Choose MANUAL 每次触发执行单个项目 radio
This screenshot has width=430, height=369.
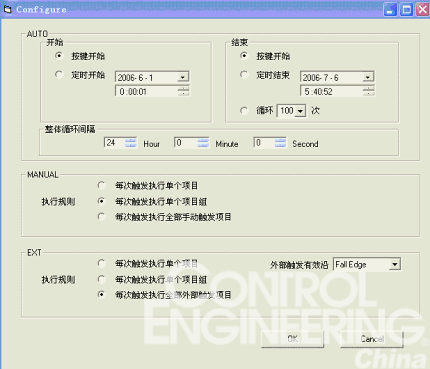coord(102,185)
